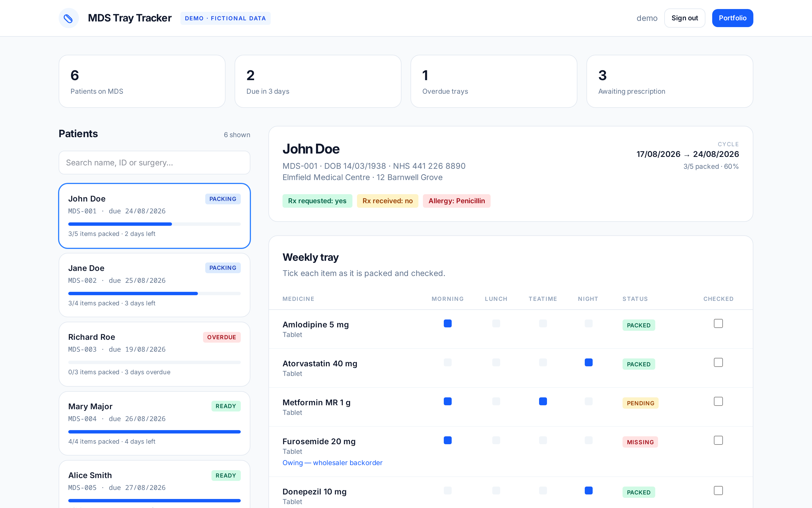Viewport: 812px width, 508px height.
Task: Click the MDS Tray Tracker pill logo icon
Action: 69,18
